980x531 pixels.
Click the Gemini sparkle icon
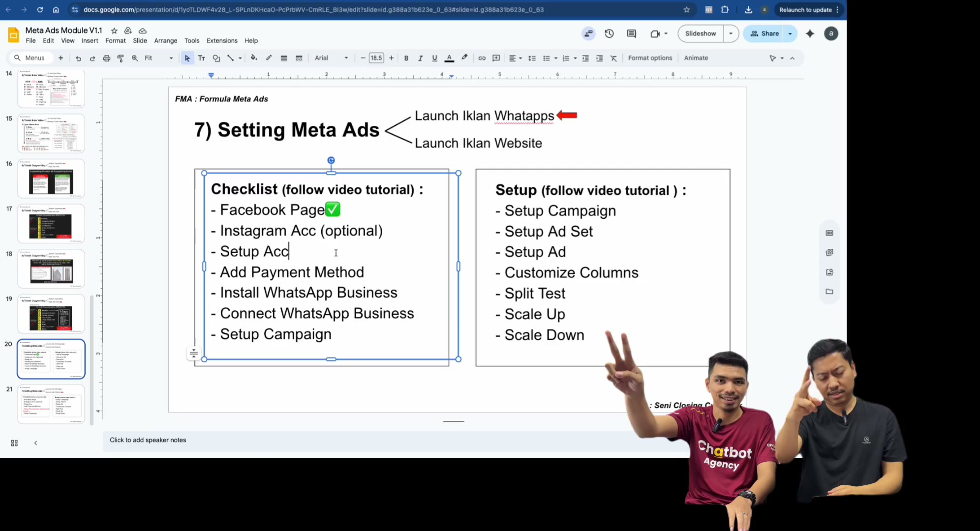[x=810, y=33]
